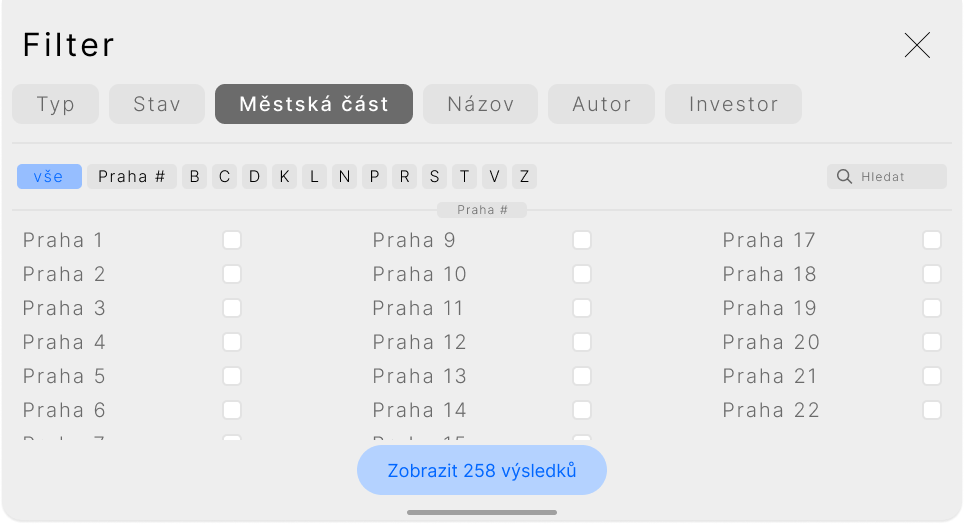The width and height of the screenshot is (964, 524).
Task: Filter districts by letter Z
Action: point(524,177)
